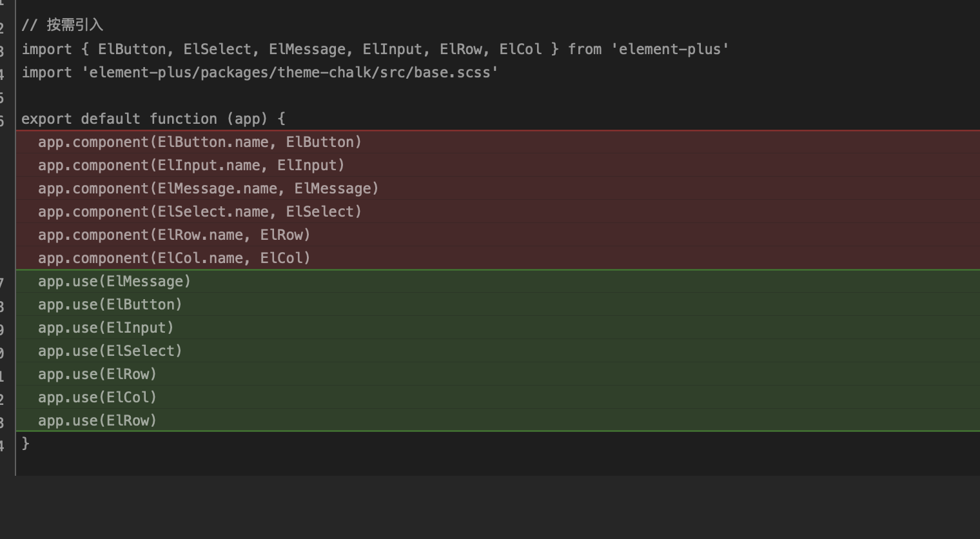Viewport: 980px width, 539px height.
Task: Click removed line app.component(ElCol.name, ElCol)
Action: 174,259
